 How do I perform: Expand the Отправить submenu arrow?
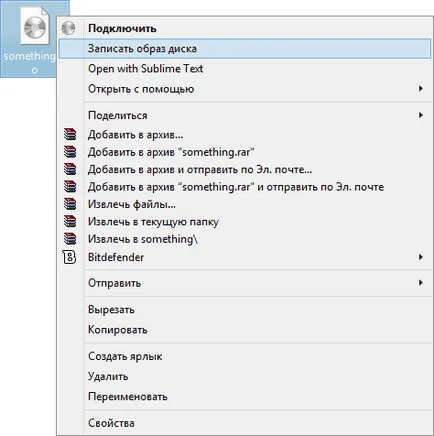(x=421, y=283)
